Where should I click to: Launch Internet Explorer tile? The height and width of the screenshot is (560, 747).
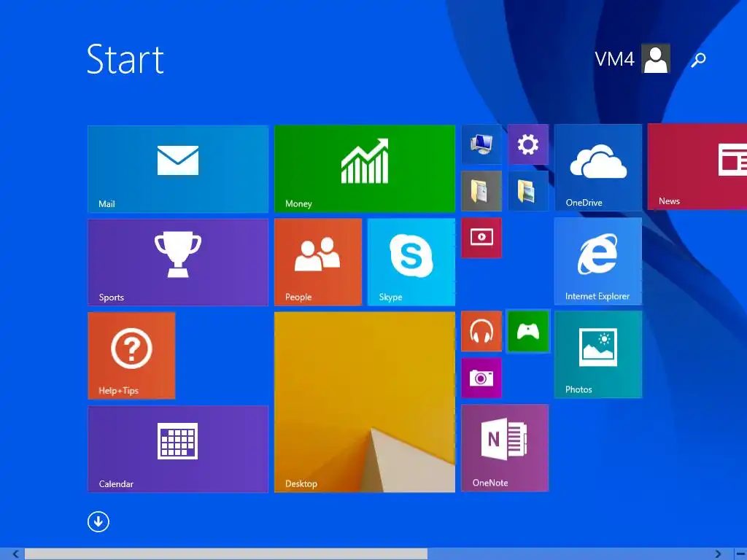tap(598, 261)
